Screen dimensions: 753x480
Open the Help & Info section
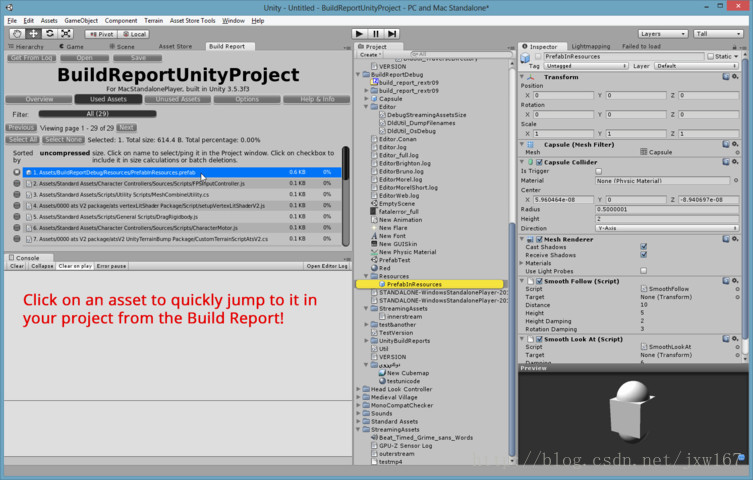[x=317, y=99]
